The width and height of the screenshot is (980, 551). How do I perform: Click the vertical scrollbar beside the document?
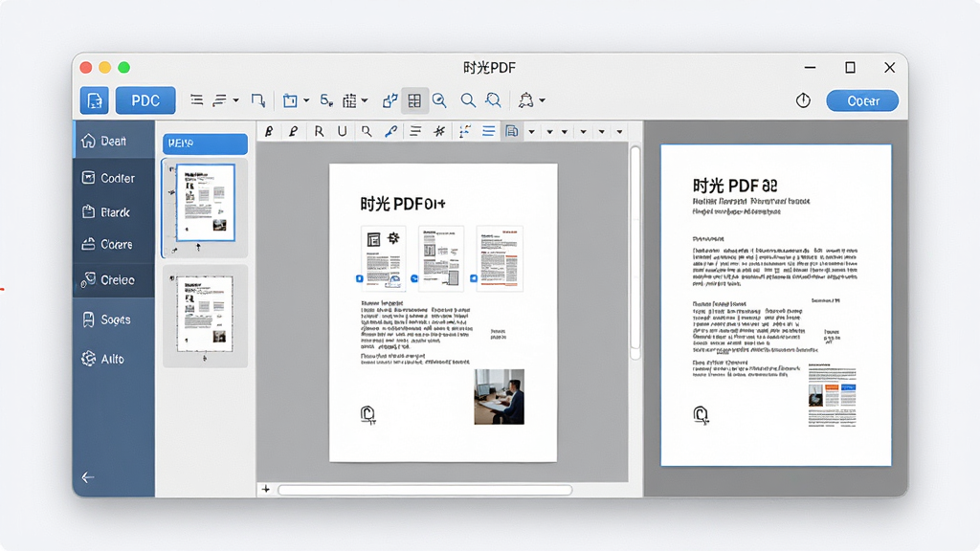[635, 253]
